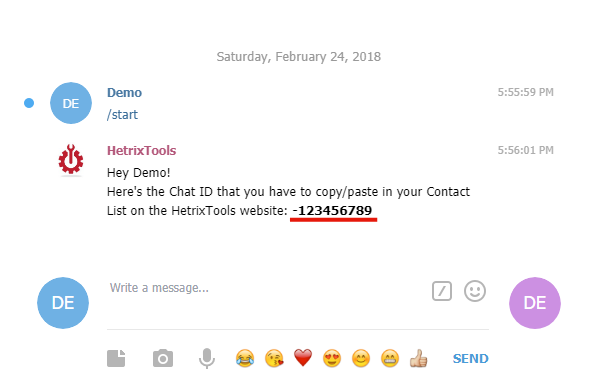This screenshot has width=603, height=382.
Task: Open the Demo sender name
Action: (x=124, y=93)
